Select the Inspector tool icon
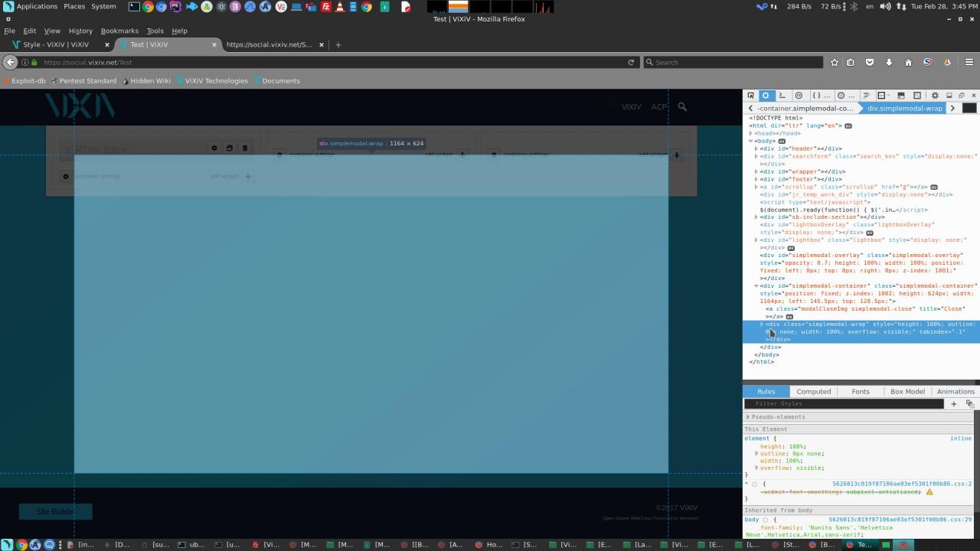The width and height of the screenshot is (980, 551). (x=765, y=96)
